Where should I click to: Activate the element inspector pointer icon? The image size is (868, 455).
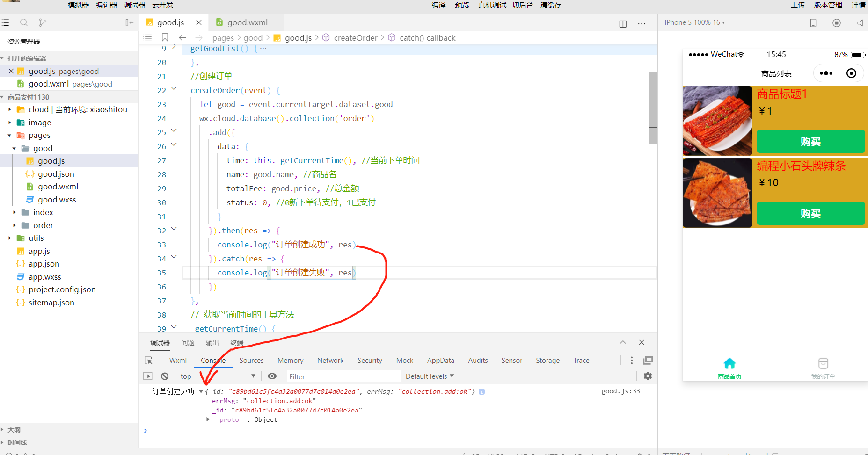148,360
